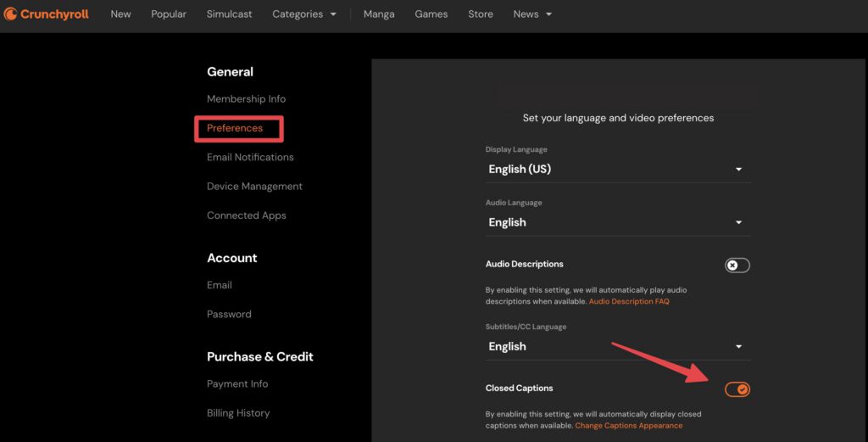Viewport: 868px width, 442px height.
Task: Open the Audio Language dropdown
Action: pyautogui.click(x=618, y=222)
